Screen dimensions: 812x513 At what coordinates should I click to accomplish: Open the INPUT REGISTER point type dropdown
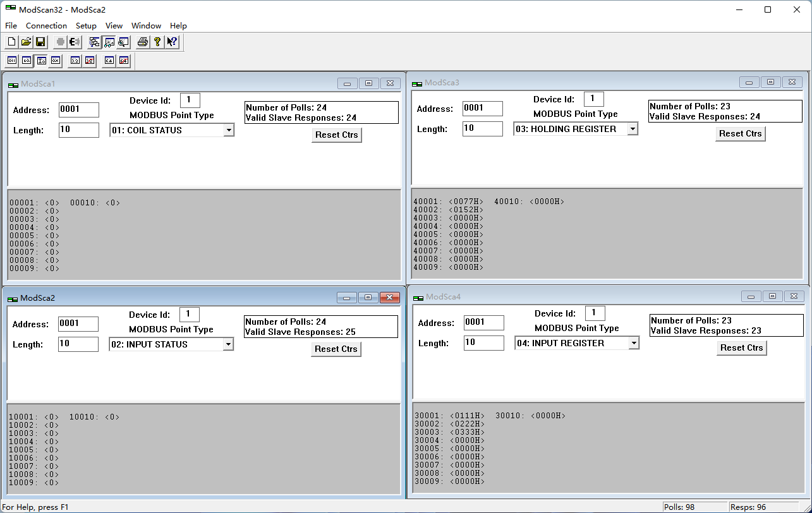coord(634,343)
